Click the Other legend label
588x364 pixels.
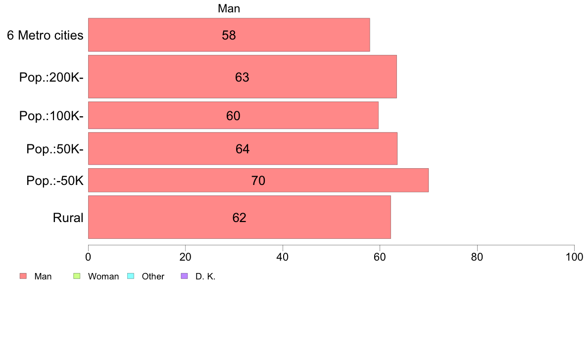(x=153, y=276)
